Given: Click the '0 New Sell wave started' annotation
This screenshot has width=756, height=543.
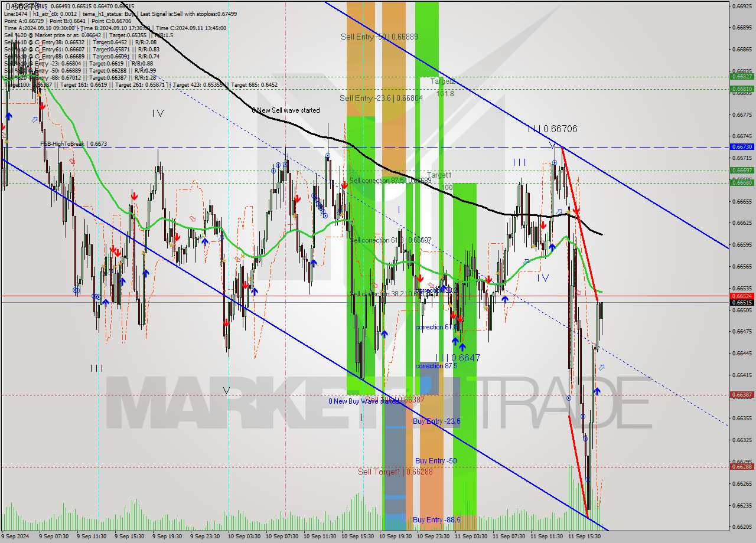Looking at the screenshot, I should [x=286, y=110].
